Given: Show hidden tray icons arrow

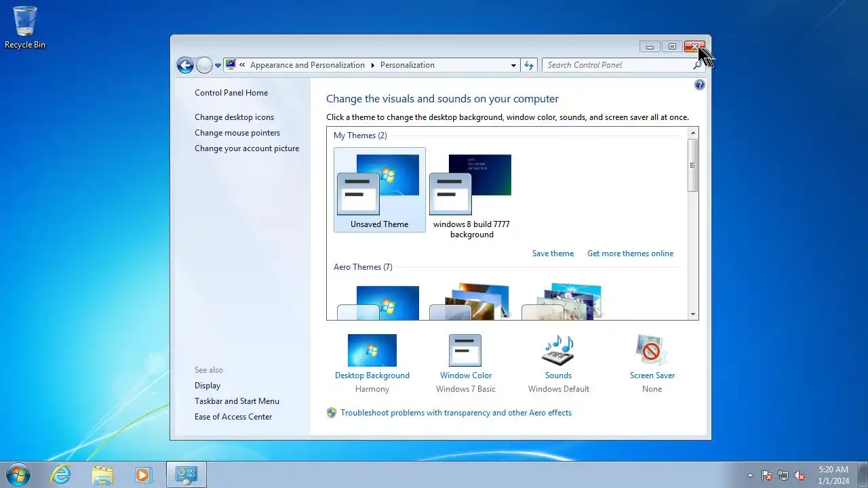Looking at the screenshot, I should click(750, 475).
